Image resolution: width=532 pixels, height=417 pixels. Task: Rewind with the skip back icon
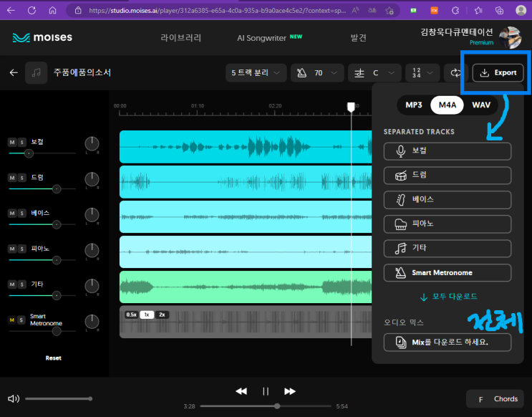pos(241,391)
